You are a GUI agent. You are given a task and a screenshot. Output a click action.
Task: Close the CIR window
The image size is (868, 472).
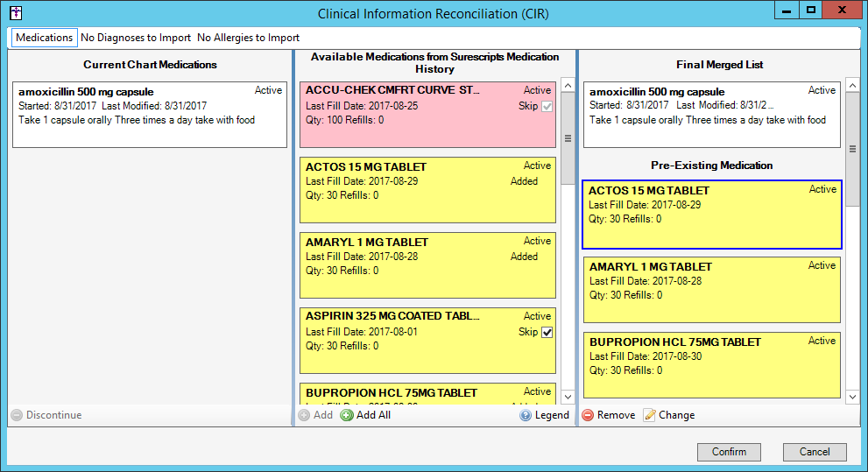click(842, 10)
